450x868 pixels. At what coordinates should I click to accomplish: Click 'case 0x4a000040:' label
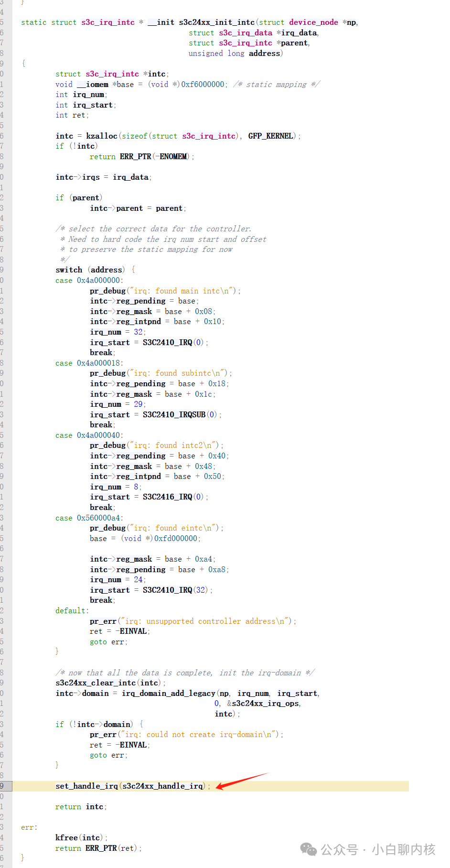89,435
